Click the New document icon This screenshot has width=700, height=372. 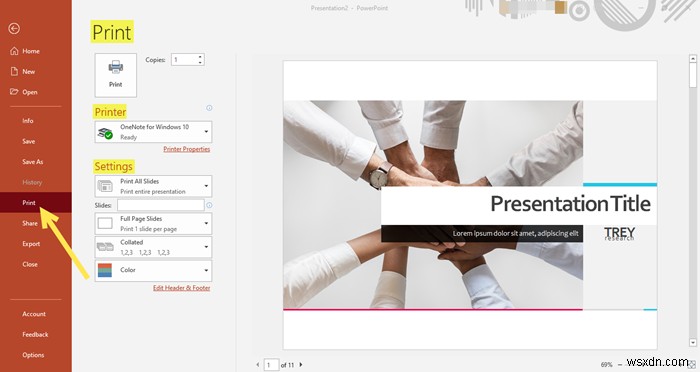click(x=14, y=71)
